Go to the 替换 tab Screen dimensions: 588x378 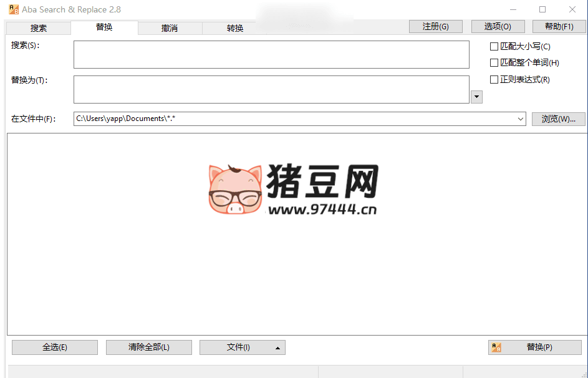click(x=104, y=27)
